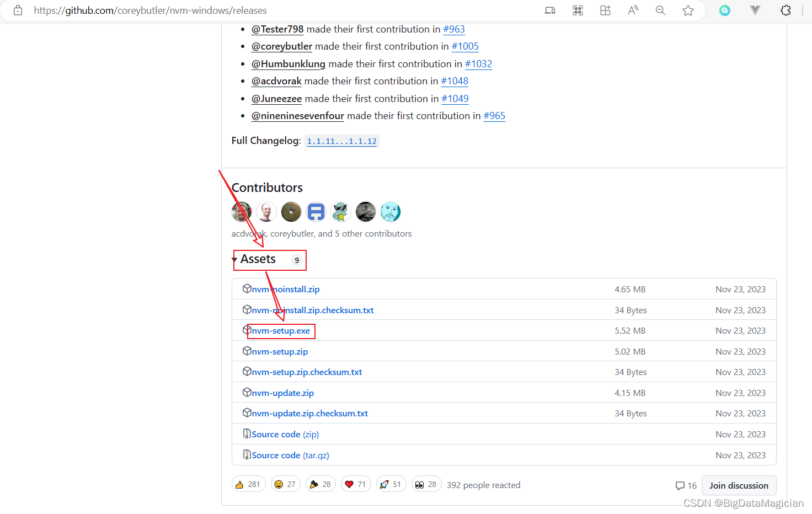Click the Join discussion button
Image resolution: width=812 pixels, height=514 pixels.
(739, 485)
